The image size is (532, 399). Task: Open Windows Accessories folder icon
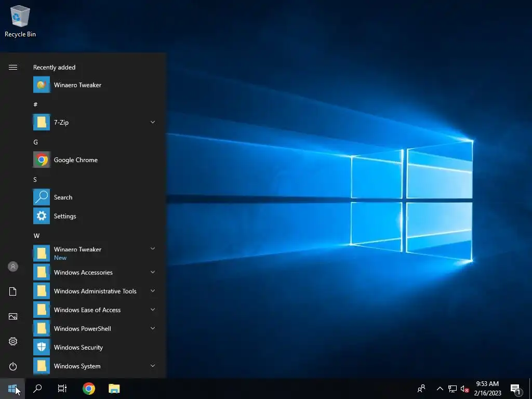[x=42, y=272]
